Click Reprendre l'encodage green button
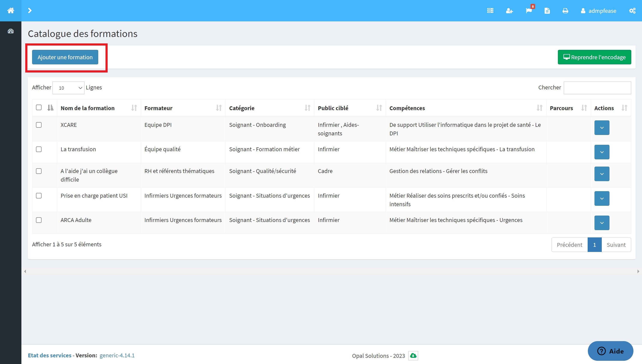 coord(594,57)
